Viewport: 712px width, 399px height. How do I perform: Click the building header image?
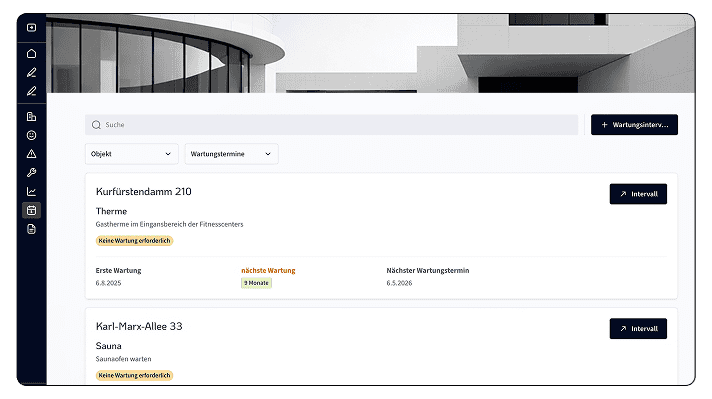(x=371, y=54)
